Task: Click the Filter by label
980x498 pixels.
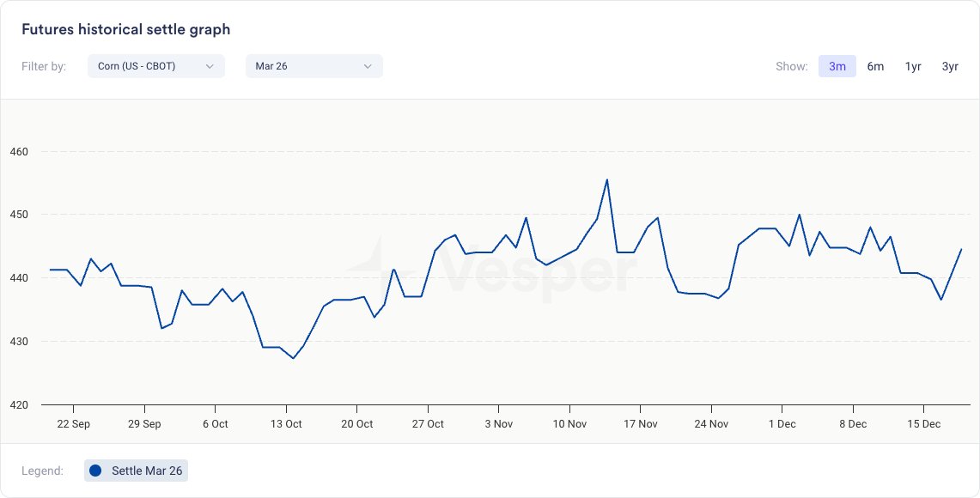Action: (x=44, y=66)
